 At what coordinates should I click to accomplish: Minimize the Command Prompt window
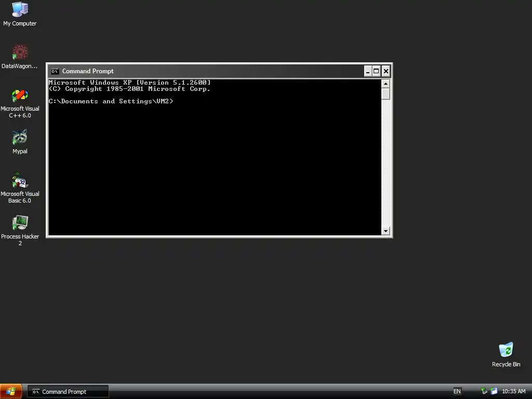[368, 71]
